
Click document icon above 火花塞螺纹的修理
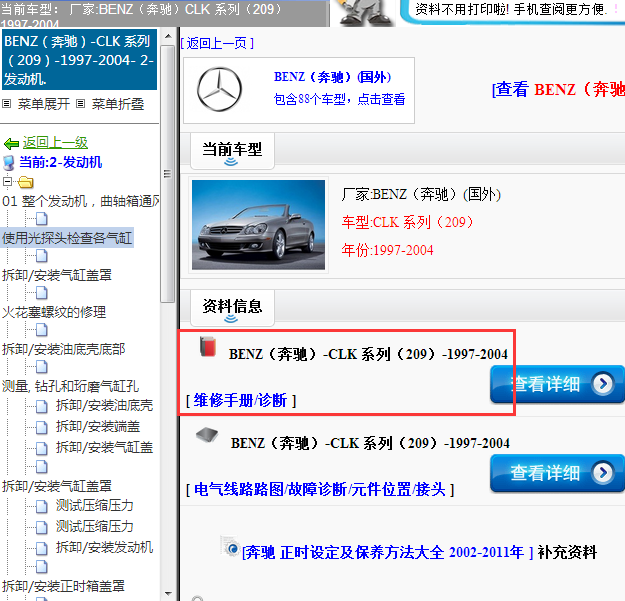coord(41,293)
